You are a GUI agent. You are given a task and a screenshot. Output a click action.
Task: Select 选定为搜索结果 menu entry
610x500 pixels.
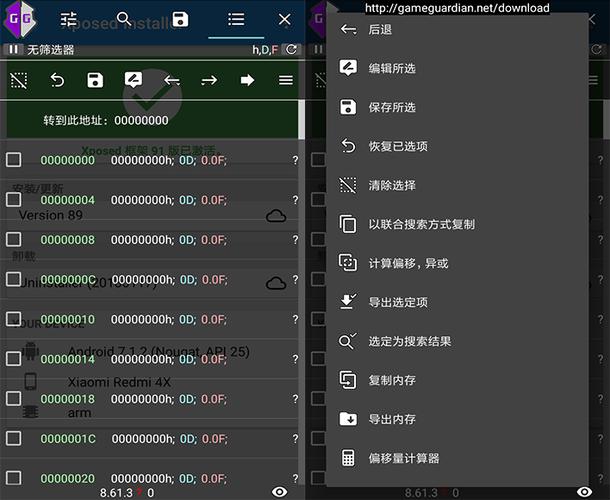point(457,341)
